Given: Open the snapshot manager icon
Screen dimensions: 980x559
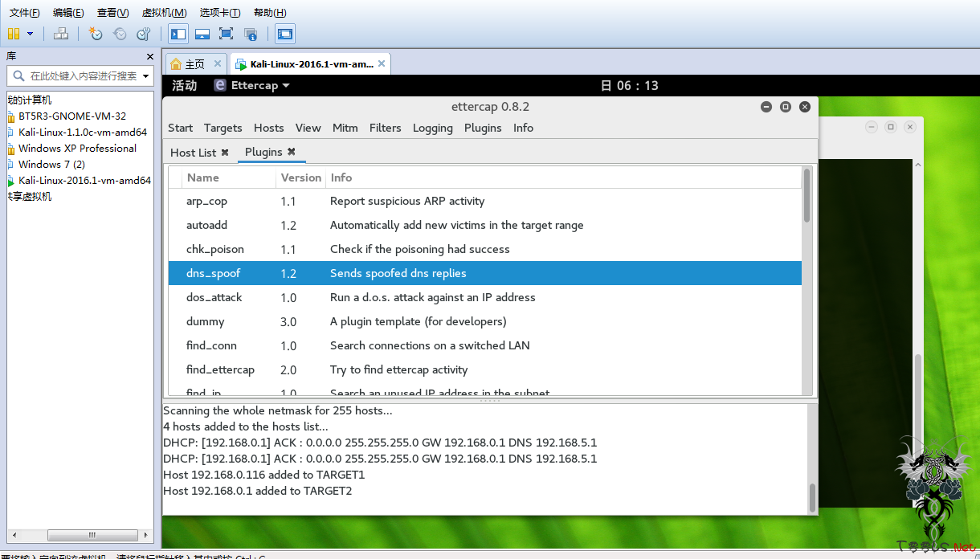Looking at the screenshot, I should (144, 34).
